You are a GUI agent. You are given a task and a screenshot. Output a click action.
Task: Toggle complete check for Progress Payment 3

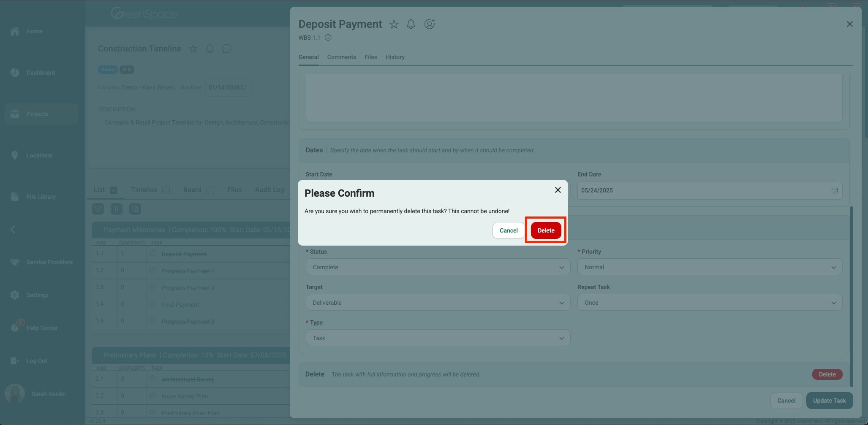pyautogui.click(x=152, y=321)
